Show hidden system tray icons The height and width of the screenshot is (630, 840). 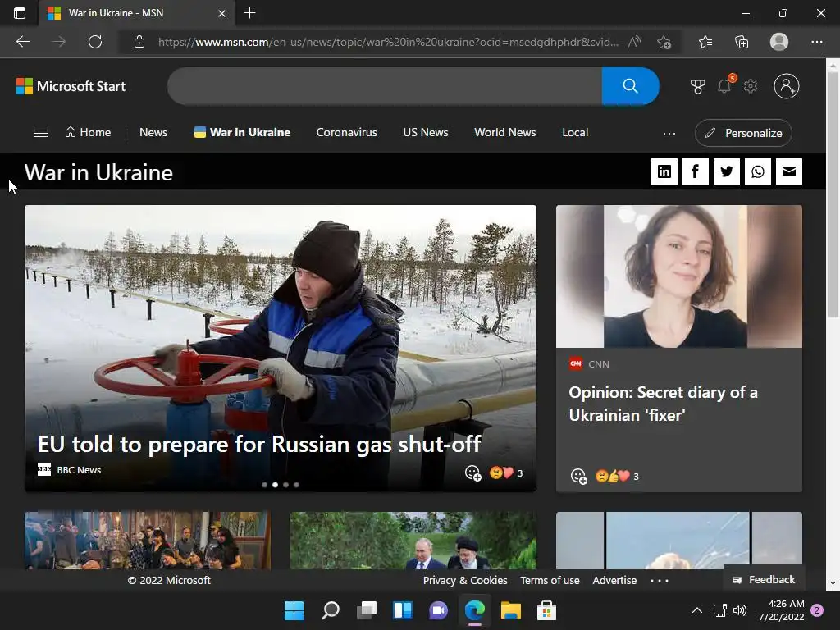[x=697, y=610]
